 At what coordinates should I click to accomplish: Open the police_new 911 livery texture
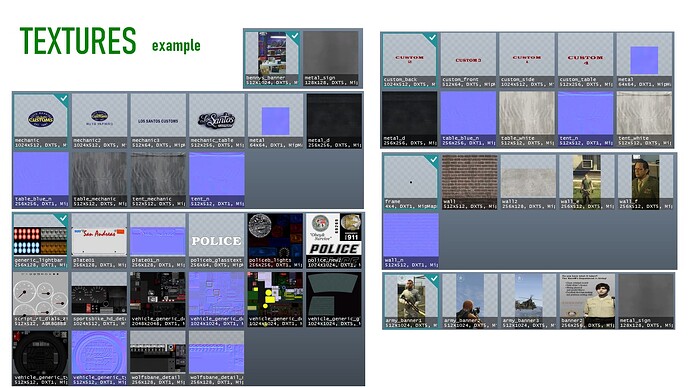[x=334, y=241]
